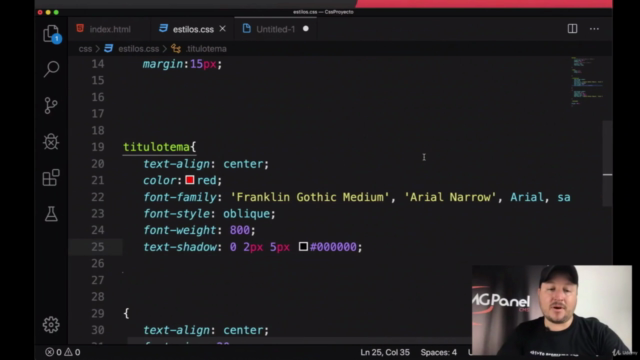The width and height of the screenshot is (640, 360).
Task: Click the center value on line 20
Action: [243, 164]
